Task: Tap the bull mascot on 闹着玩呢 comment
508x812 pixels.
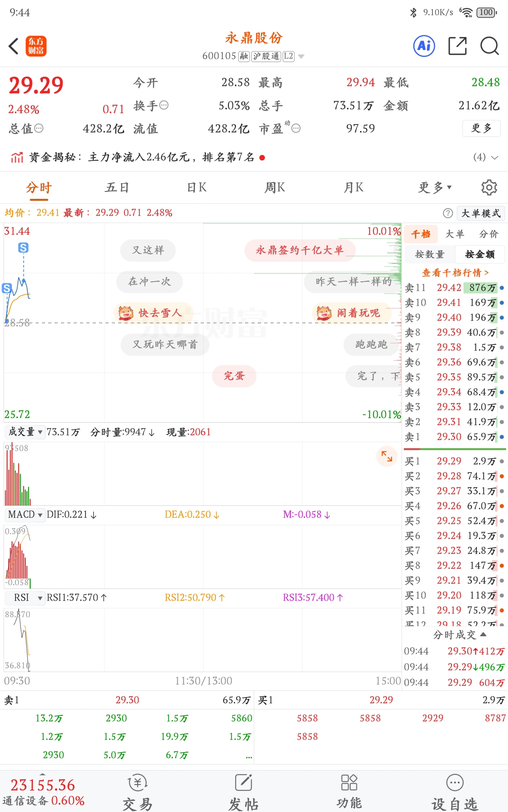Action: tap(324, 313)
